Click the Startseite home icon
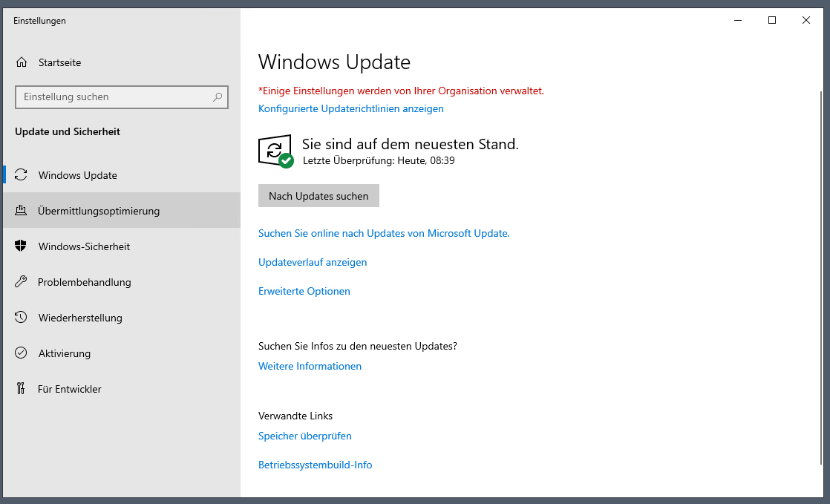The image size is (830, 504). tap(22, 62)
